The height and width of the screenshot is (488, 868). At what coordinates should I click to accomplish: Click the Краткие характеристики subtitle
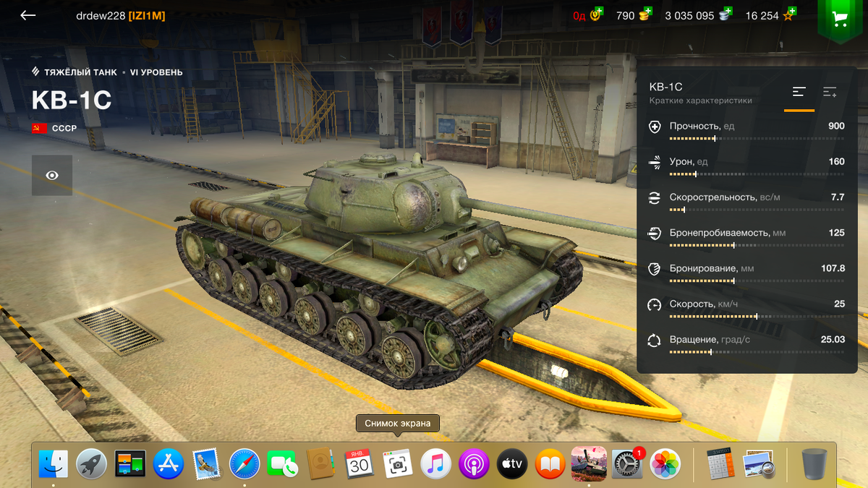click(700, 100)
